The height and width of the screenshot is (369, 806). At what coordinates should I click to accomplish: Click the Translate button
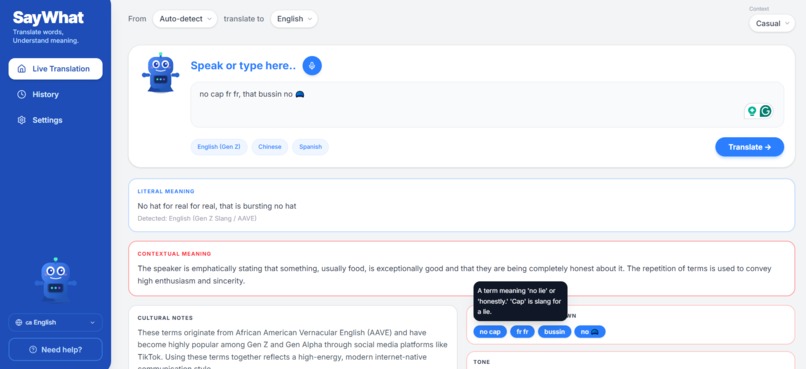pos(749,147)
